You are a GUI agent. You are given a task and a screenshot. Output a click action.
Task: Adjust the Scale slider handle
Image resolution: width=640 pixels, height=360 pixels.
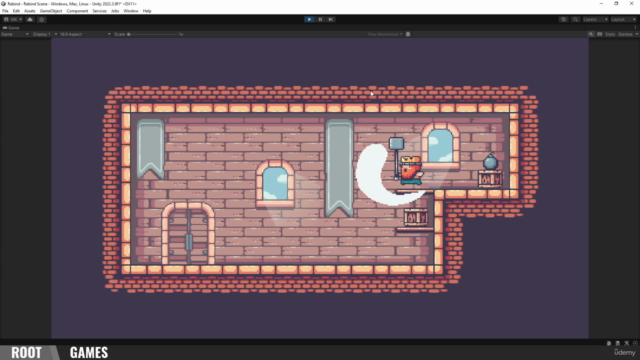129,34
